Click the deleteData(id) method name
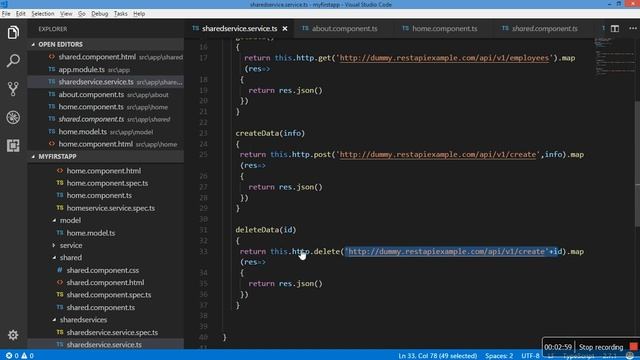Screen dimensions: 640x360 (x=266, y=230)
